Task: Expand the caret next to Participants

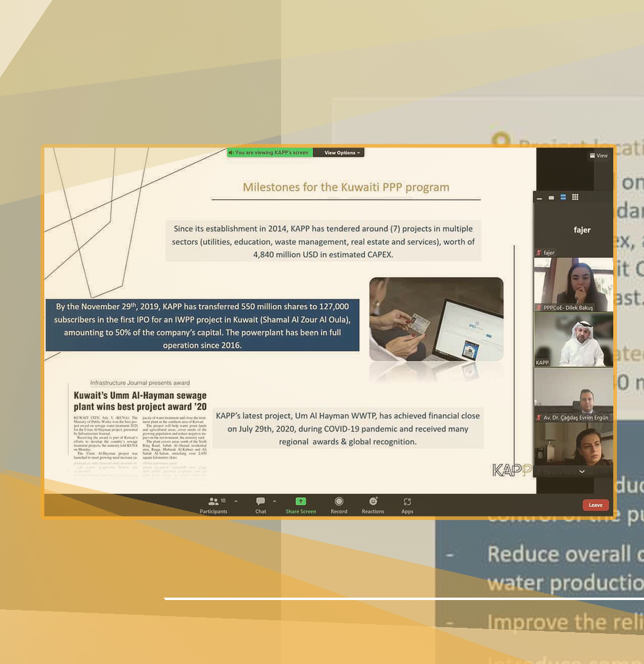Action: point(236,502)
